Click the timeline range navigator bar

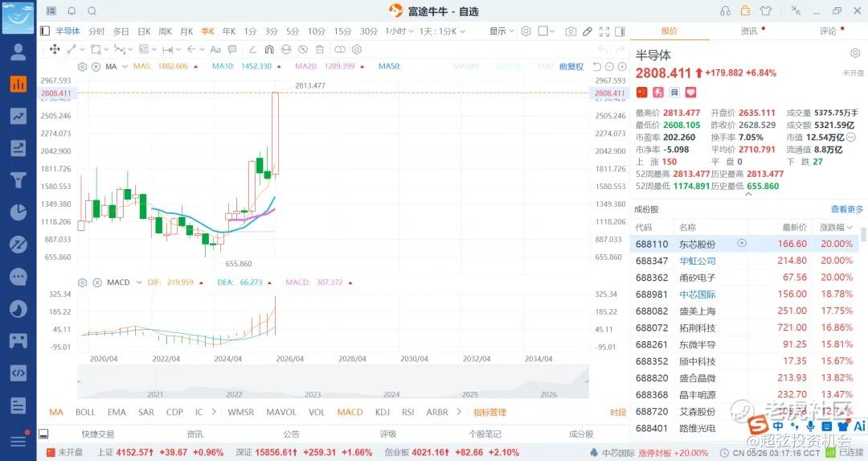tap(333, 382)
